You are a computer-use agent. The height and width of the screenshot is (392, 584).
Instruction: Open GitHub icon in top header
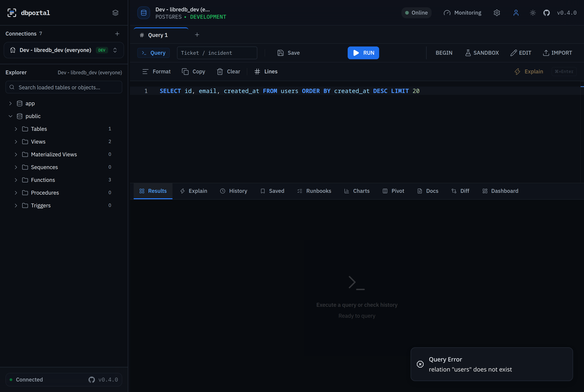[546, 13]
